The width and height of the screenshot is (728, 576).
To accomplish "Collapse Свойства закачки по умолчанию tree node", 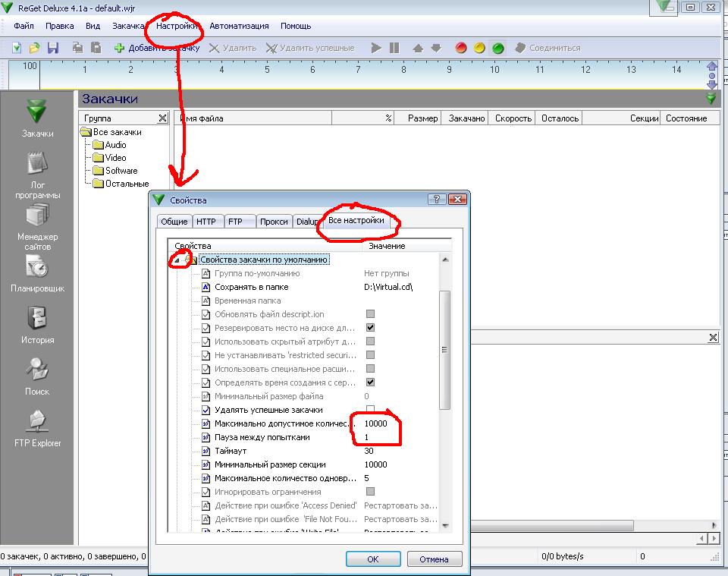I will (177, 260).
